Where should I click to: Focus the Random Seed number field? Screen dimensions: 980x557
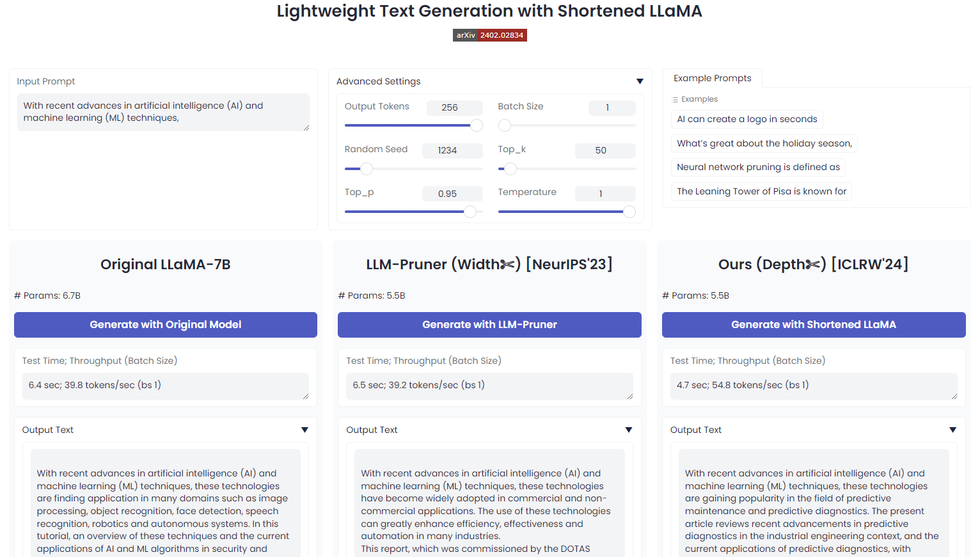(452, 150)
